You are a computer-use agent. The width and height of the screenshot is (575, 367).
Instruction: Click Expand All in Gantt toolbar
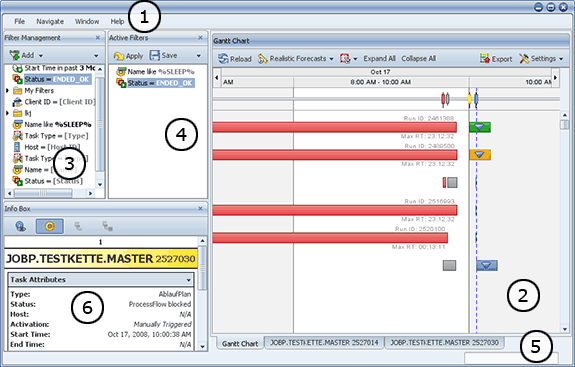[379, 59]
